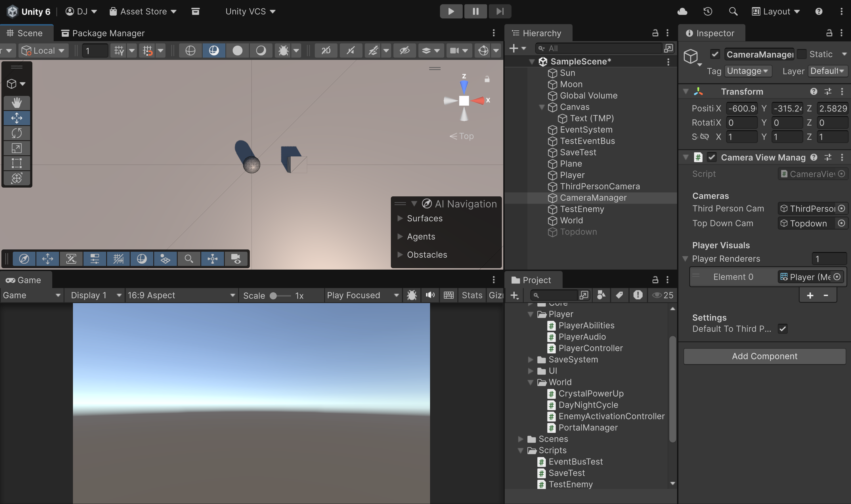This screenshot has width=851, height=504.
Task: Click the Step frame button
Action: pos(500,12)
